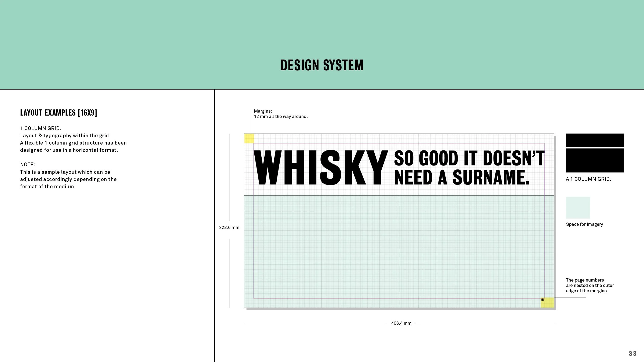Click the light green Space for imagery swatch
Image resolution: width=644 pixels, height=362 pixels.
click(x=578, y=208)
